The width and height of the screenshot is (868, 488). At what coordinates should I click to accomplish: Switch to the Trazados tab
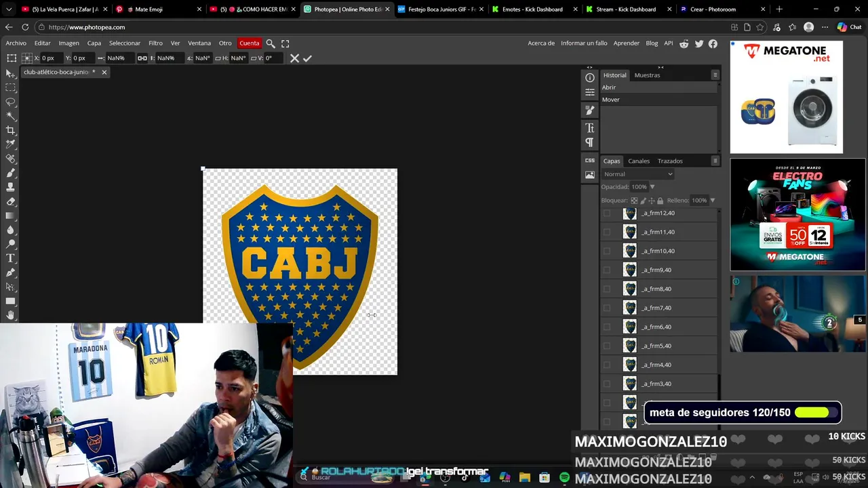[x=670, y=161]
